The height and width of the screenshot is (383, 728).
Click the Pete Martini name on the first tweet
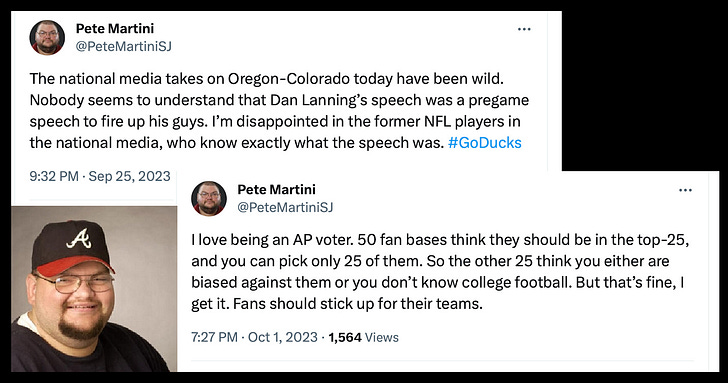[115, 28]
